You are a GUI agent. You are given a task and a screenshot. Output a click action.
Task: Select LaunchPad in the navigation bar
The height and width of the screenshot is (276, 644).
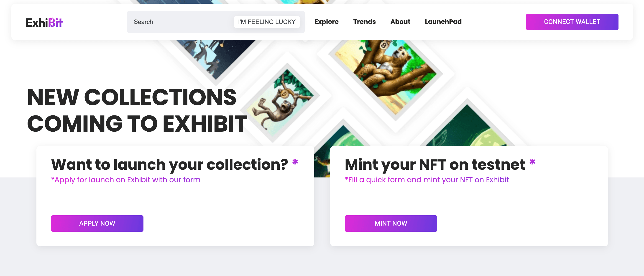(x=443, y=22)
